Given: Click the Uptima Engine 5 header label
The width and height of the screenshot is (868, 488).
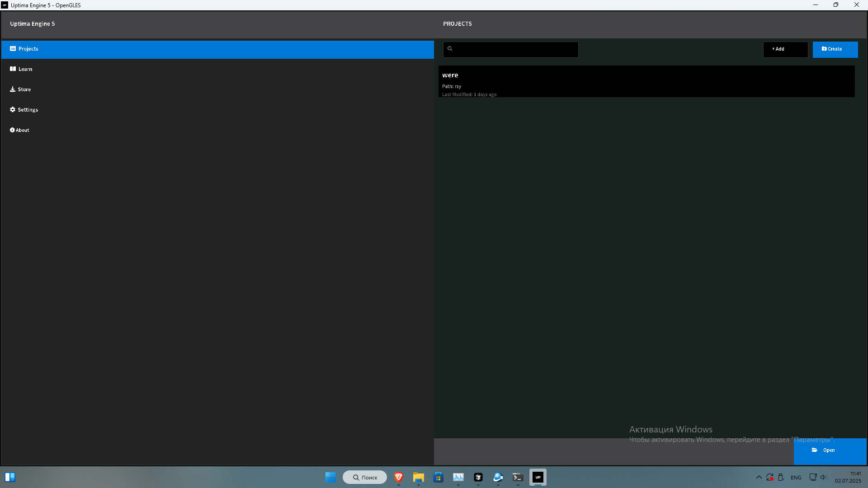Looking at the screenshot, I should point(33,24).
